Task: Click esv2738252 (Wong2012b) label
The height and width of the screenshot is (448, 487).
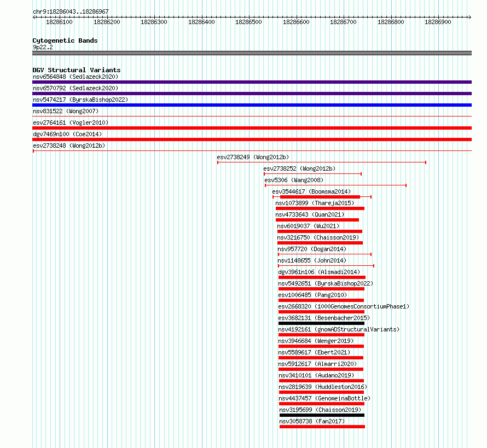Action: (x=299, y=168)
